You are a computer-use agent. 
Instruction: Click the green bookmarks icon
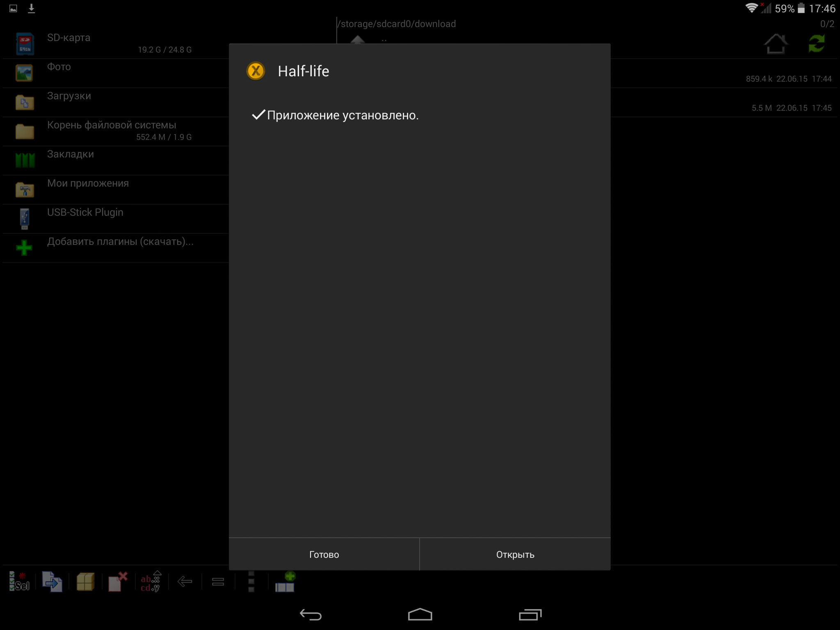click(x=25, y=160)
